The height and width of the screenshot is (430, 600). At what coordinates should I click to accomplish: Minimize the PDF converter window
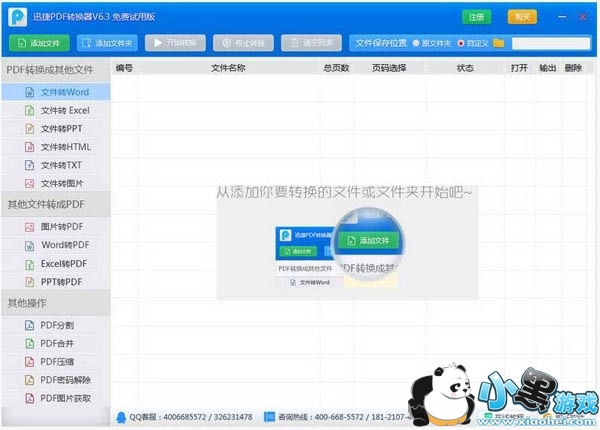pos(562,17)
